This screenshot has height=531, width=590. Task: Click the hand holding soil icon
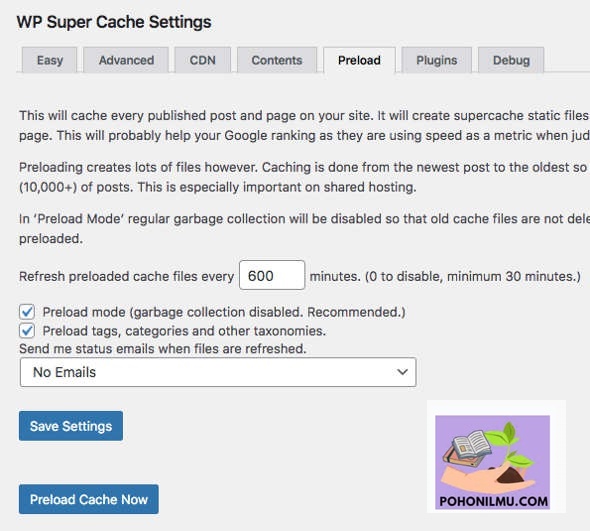coord(489,478)
